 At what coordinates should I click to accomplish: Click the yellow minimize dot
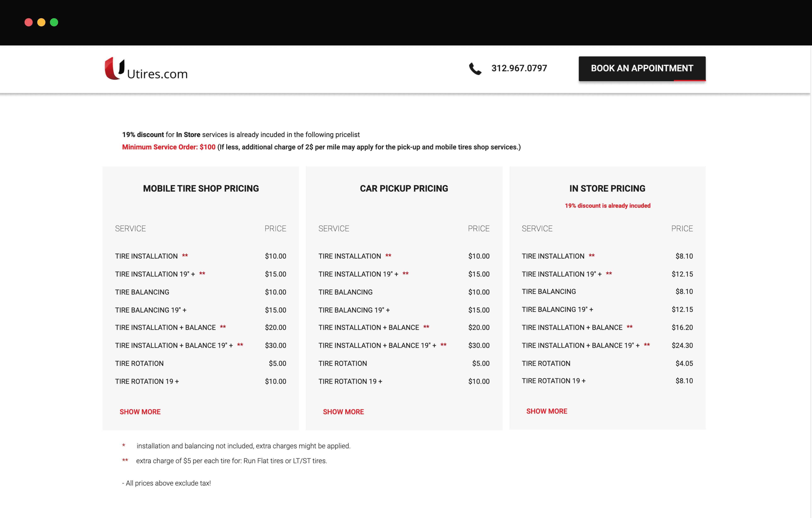(x=41, y=22)
